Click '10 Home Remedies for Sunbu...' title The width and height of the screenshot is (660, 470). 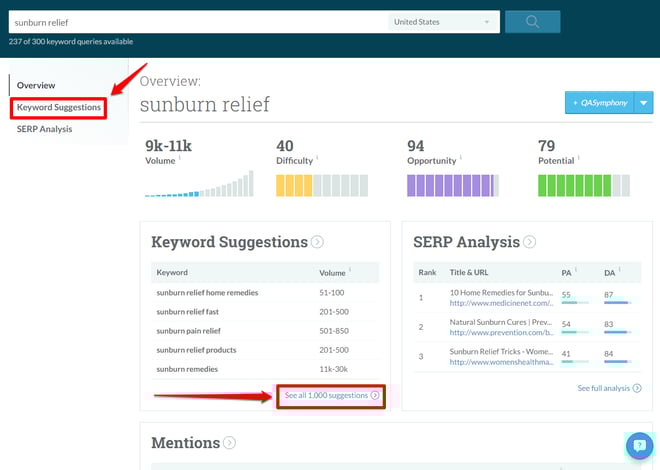click(501, 293)
